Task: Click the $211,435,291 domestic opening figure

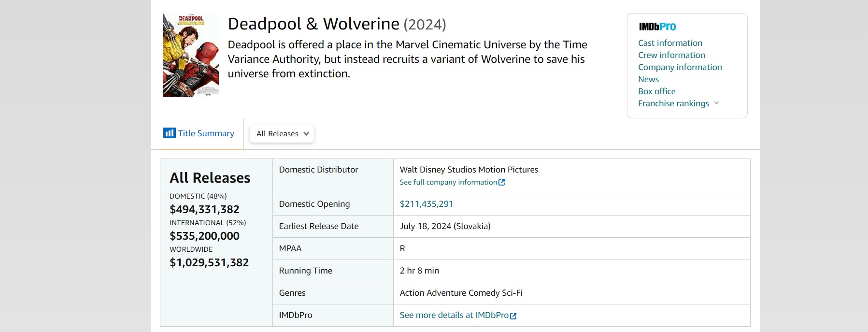Action: pos(426,204)
